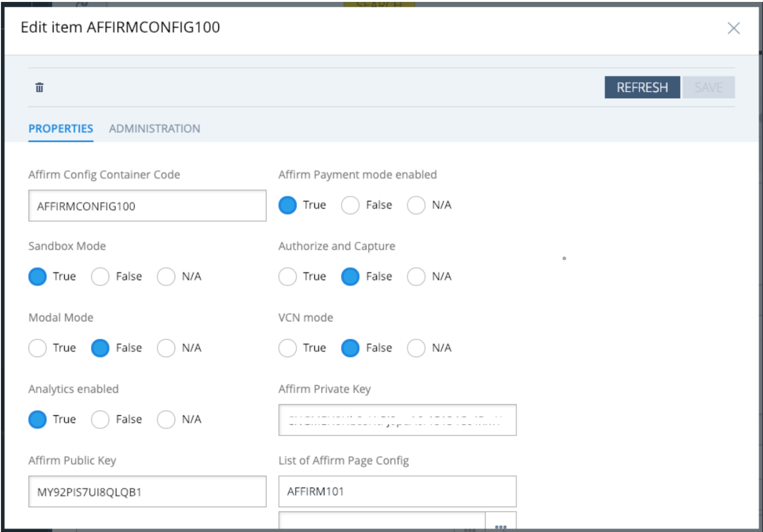The width and height of the screenshot is (763, 532).
Task: Click the Sandbox Mode label
Action: tap(67, 246)
